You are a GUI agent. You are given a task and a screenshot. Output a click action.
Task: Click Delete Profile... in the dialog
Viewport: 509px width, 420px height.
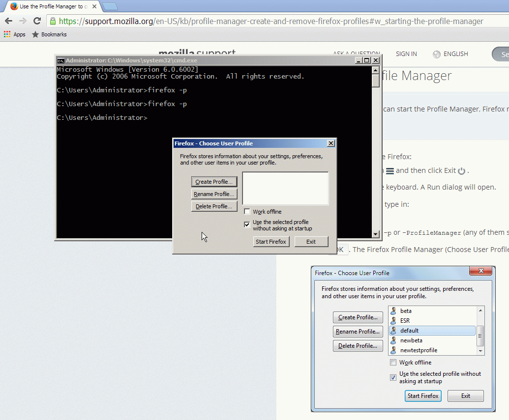(214, 206)
